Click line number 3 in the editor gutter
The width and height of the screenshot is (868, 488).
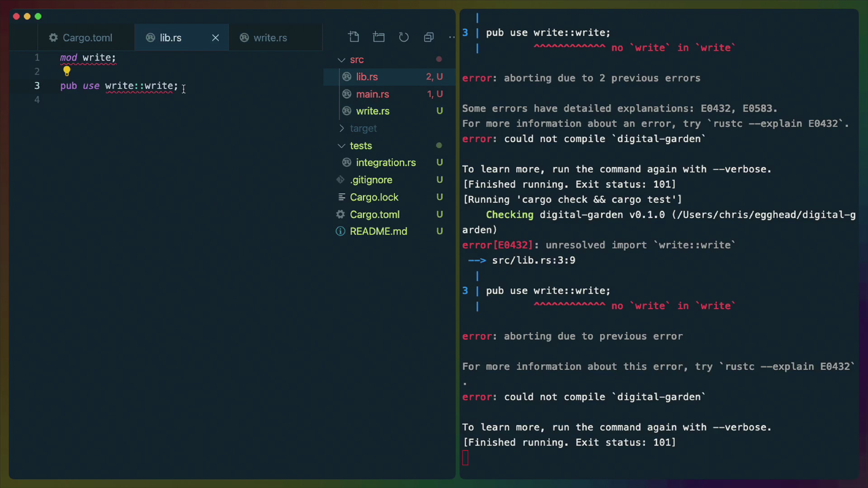pos(37,85)
